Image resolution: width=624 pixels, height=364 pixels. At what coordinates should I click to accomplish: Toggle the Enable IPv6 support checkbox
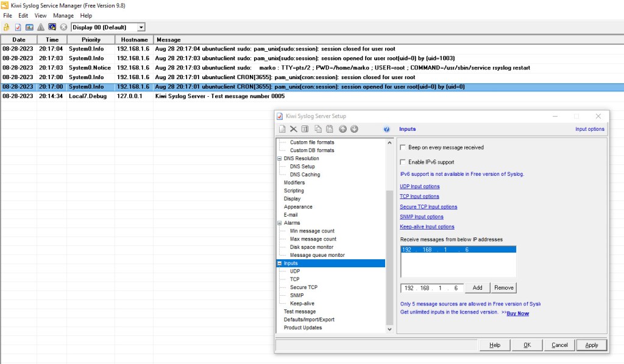(403, 162)
